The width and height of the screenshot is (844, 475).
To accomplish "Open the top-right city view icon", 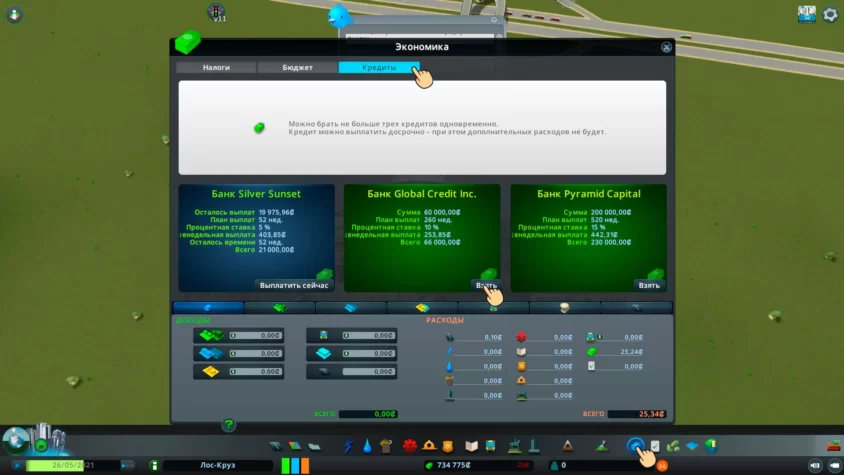I will tap(806, 15).
